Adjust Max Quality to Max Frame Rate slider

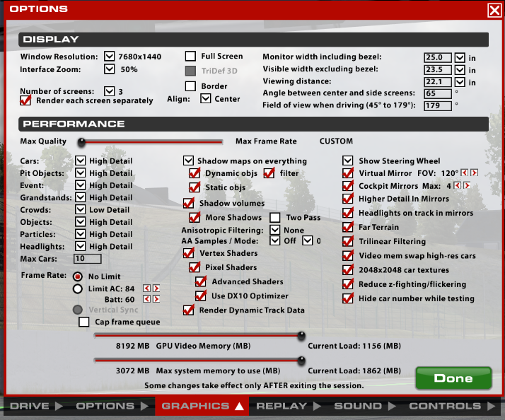150,141
